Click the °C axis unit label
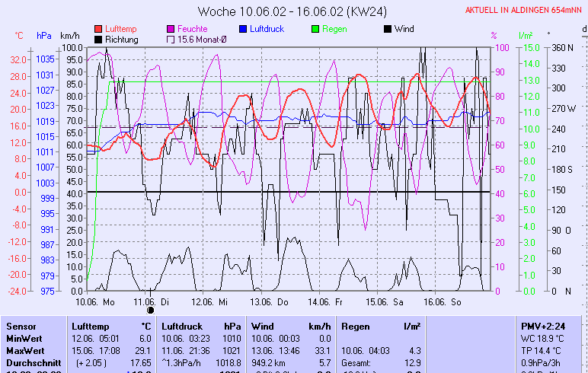 click(x=20, y=36)
